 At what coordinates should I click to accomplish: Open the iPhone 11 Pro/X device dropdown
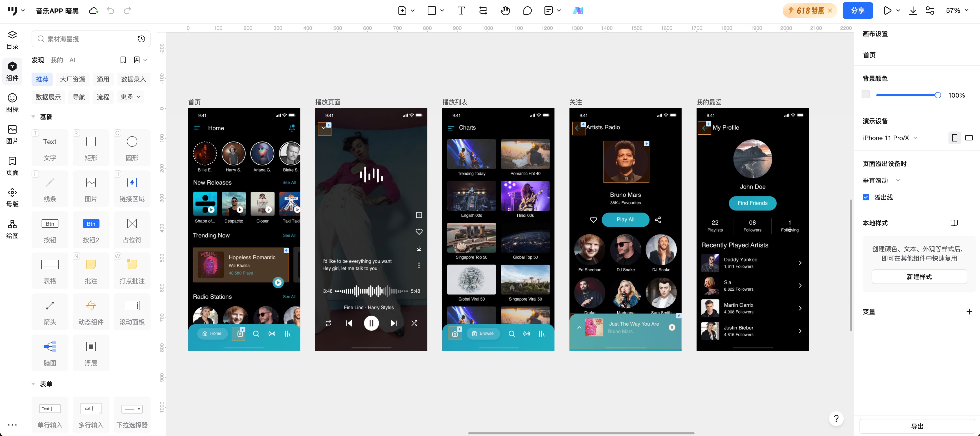pos(890,138)
